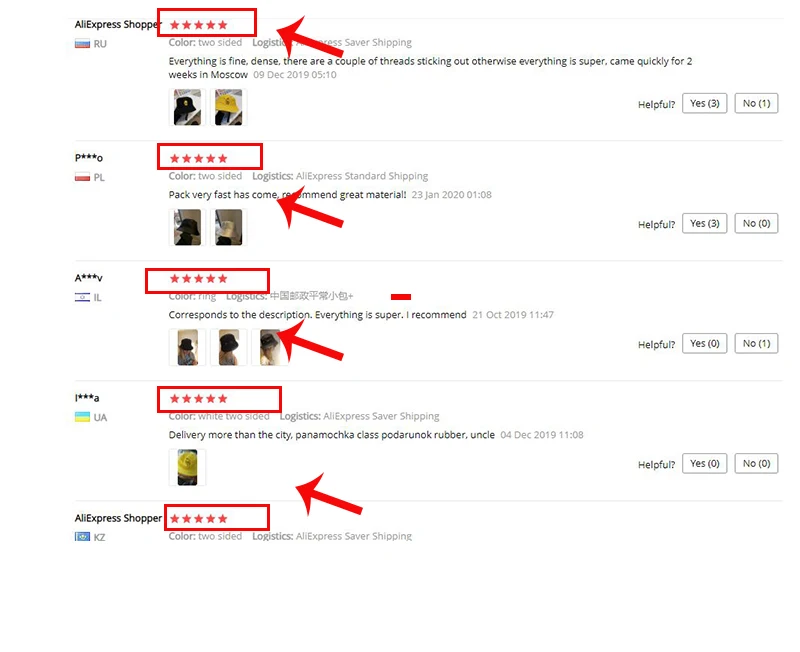Vote Yes (0) on I***a's review

tap(705, 464)
